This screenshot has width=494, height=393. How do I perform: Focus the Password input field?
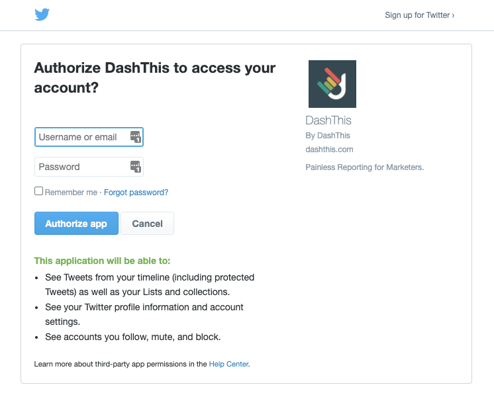click(x=89, y=167)
